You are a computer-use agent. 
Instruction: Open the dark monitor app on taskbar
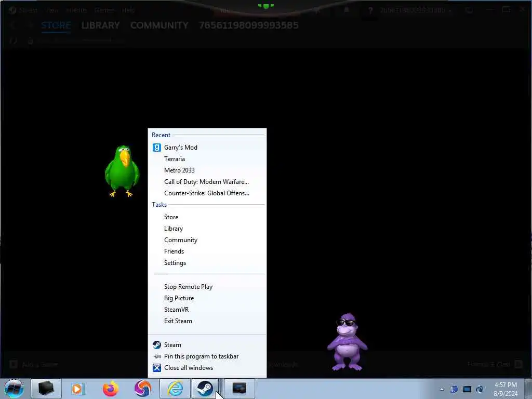(x=239, y=389)
